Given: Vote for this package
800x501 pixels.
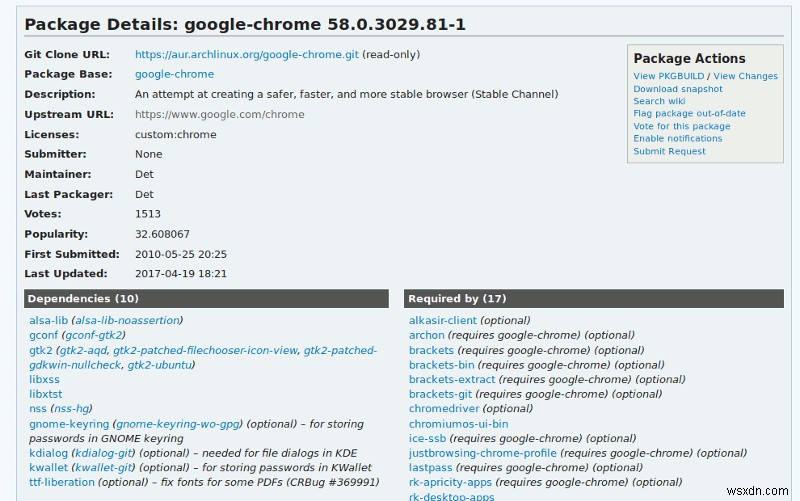Looking at the screenshot, I should (x=682, y=126).
